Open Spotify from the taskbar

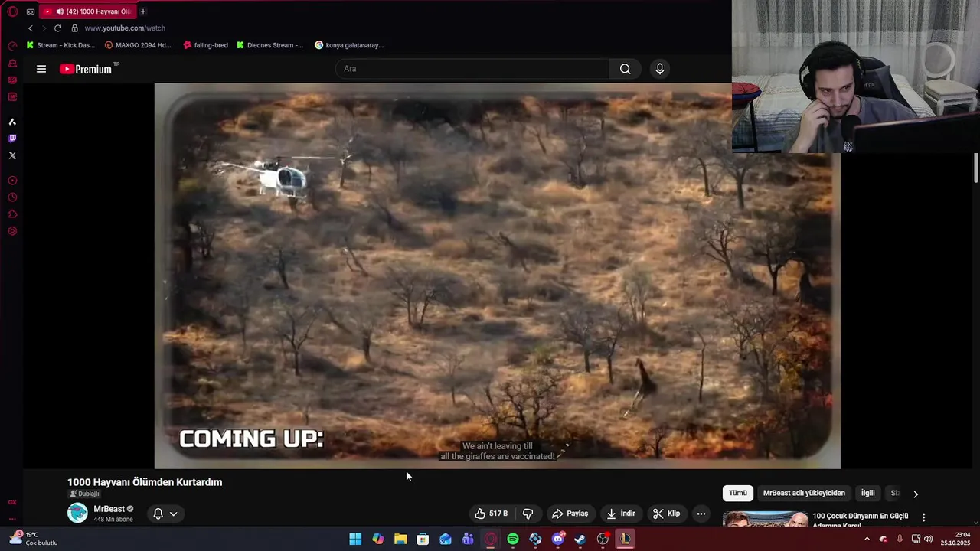click(513, 540)
